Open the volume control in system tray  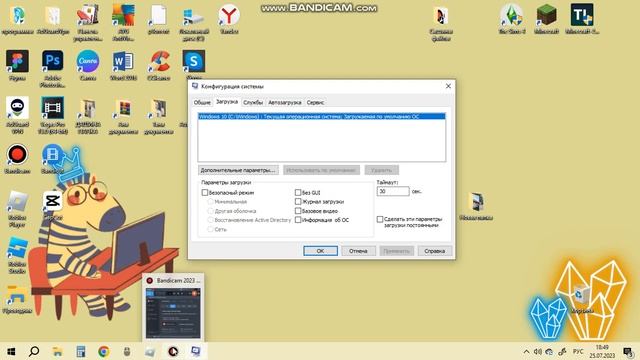[x=538, y=351]
